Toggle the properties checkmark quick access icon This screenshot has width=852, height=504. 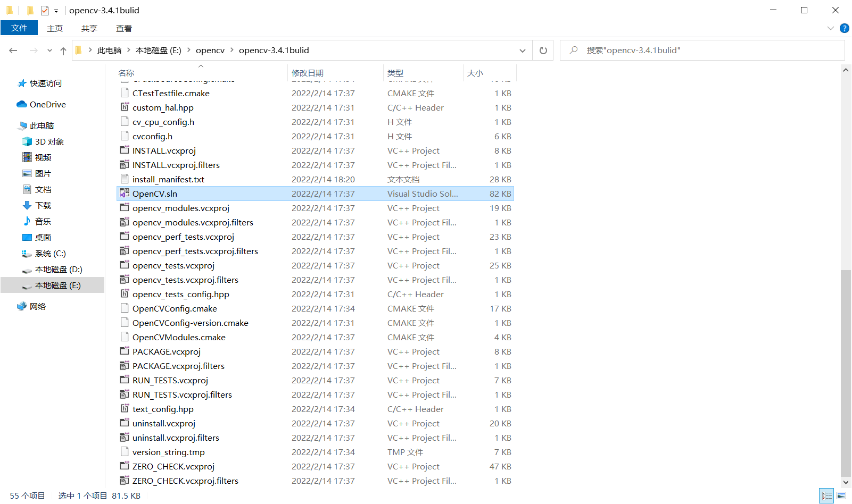pyautogui.click(x=45, y=10)
